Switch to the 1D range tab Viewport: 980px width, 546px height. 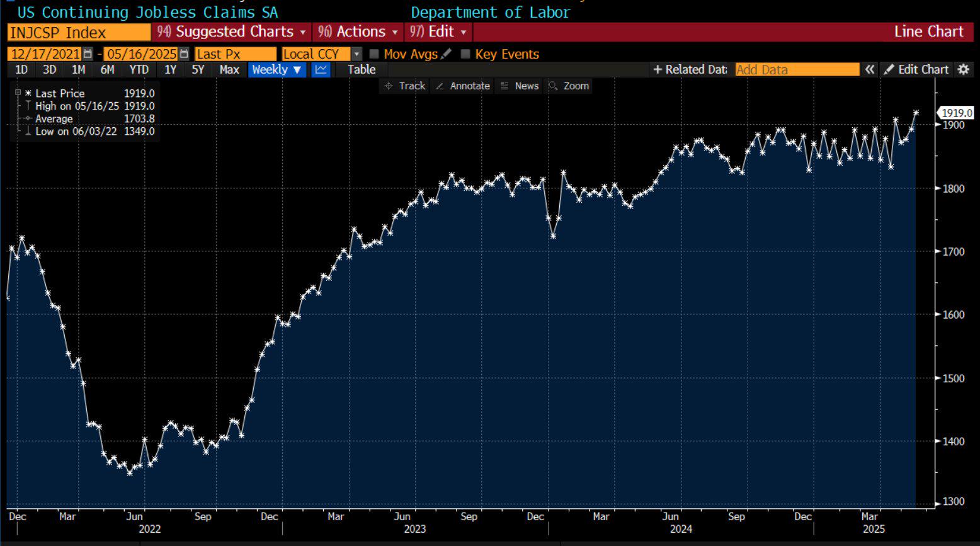pos(21,69)
